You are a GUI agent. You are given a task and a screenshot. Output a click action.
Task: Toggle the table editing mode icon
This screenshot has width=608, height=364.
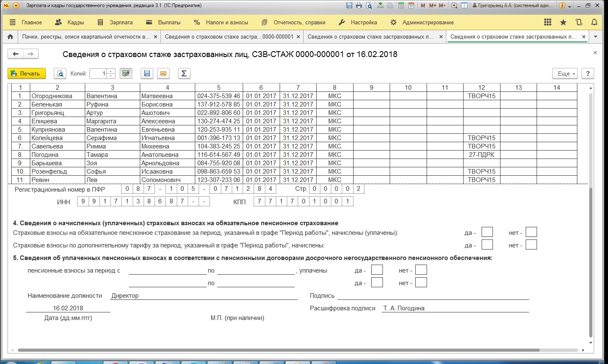(x=126, y=73)
